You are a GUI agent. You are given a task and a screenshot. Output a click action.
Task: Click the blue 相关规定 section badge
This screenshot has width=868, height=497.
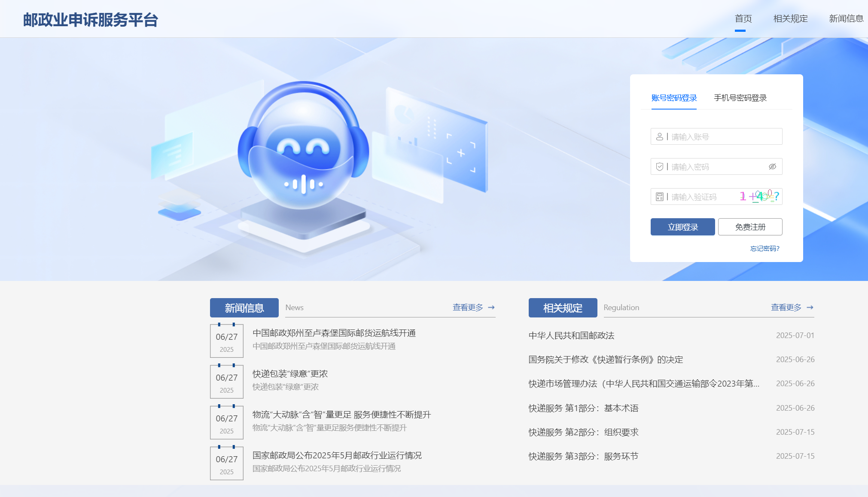(563, 308)
